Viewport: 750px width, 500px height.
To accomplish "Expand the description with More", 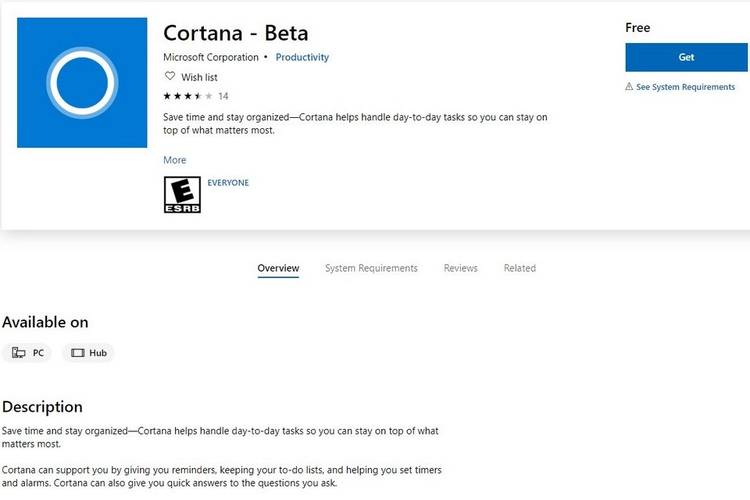I will tap(175, 160).
